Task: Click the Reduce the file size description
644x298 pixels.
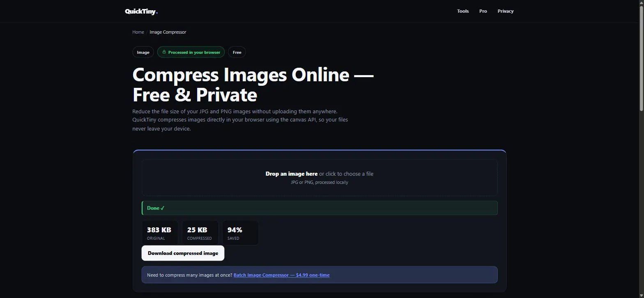Action: click(x=240, y=120)
